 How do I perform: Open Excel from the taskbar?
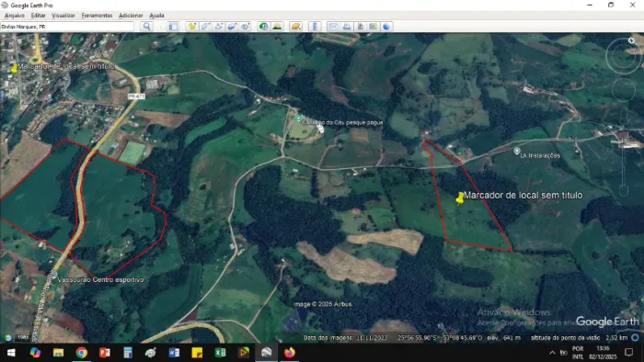(220, 353)
